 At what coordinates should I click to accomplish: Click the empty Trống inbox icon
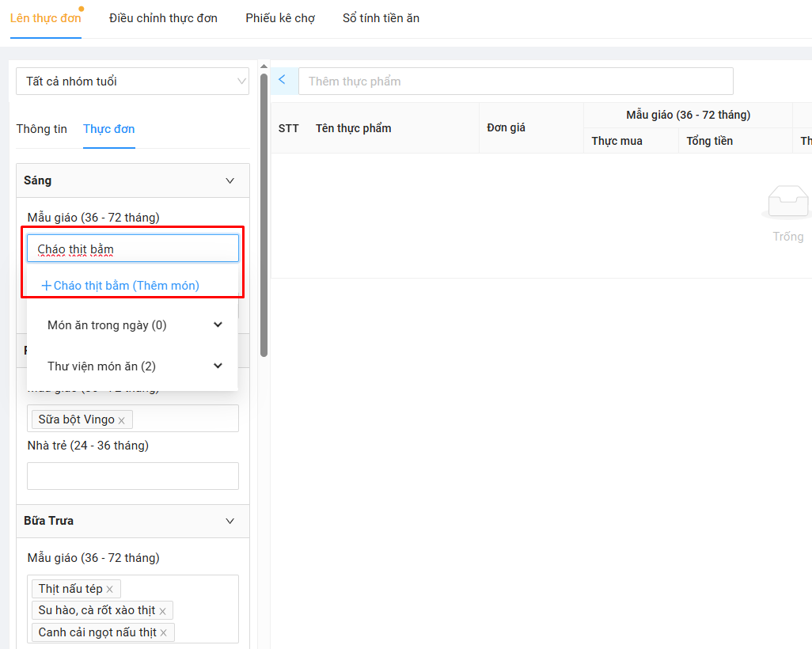click(787, 202)
